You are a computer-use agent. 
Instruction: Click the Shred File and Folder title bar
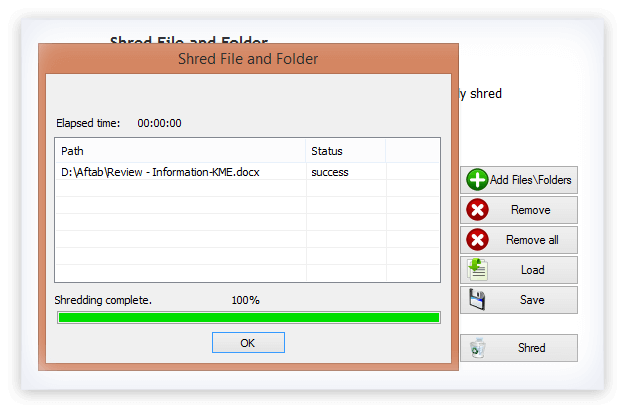coord(248,58)
